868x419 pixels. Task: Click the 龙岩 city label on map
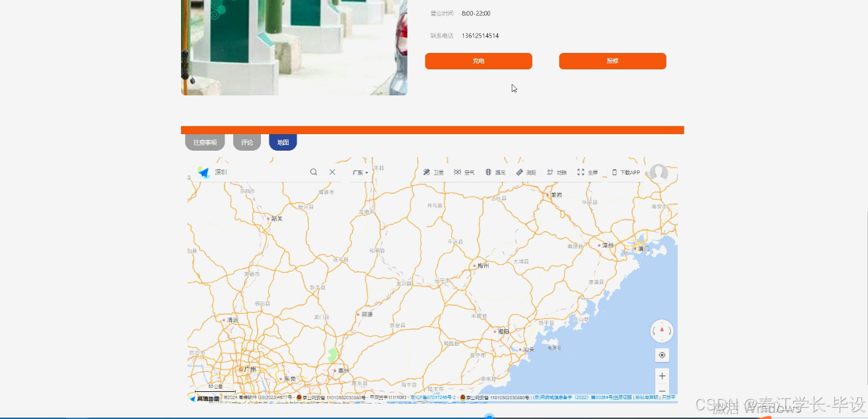tap(556, 195)
